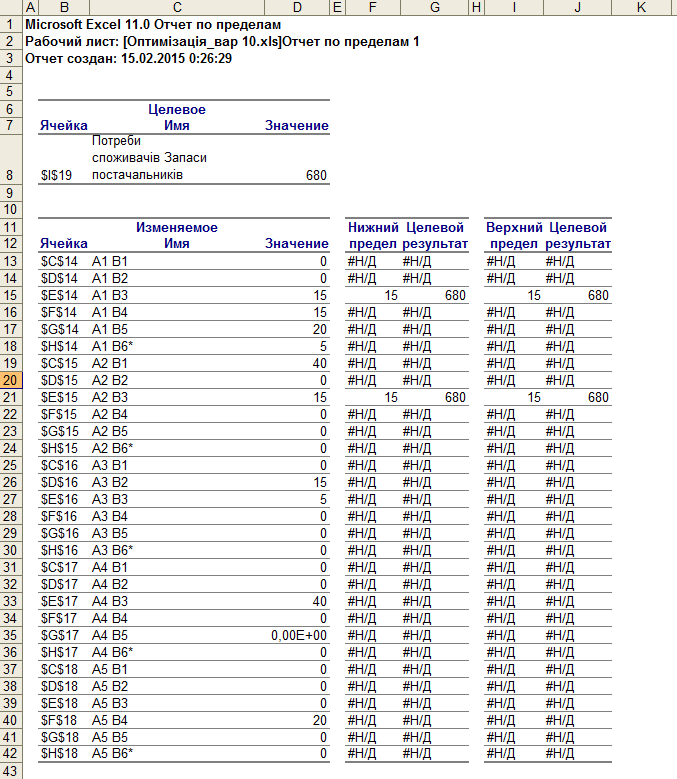Click 'Верхний предел' column heading
The width and height of the screenshot is (677, 779).
(x=514, y=235)
